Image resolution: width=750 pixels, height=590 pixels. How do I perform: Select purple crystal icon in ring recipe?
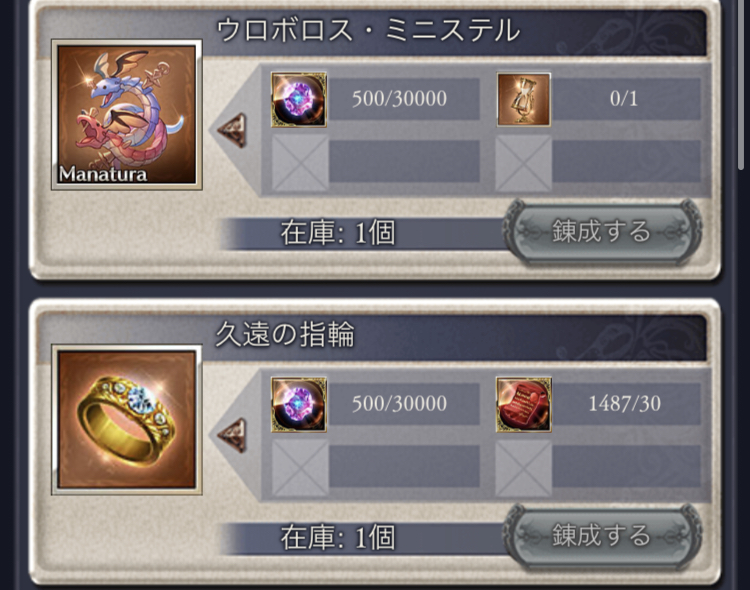point(299,405)
